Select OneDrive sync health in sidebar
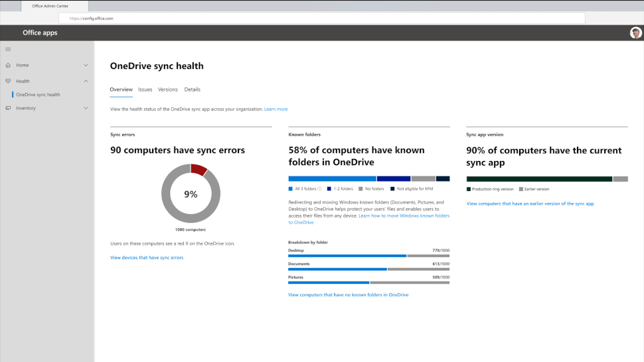The height and width of the screenshot is (362, 644). 38,95
